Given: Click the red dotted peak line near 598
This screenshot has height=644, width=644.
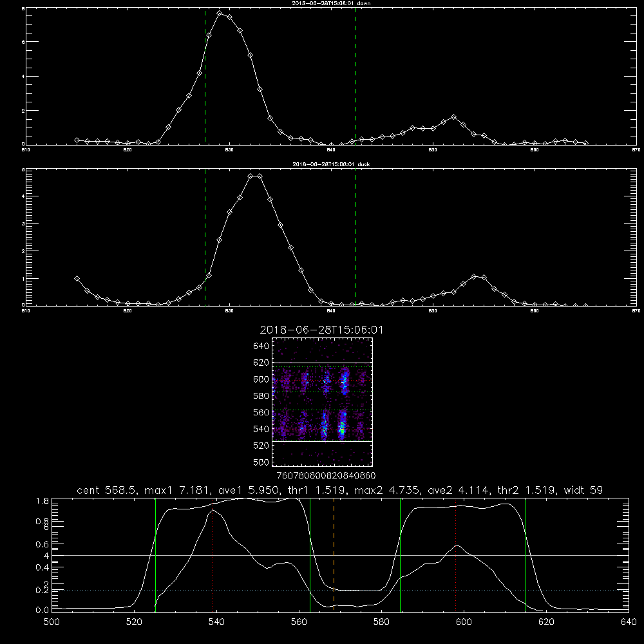Looking at the screenshot, I should point(455,554).
